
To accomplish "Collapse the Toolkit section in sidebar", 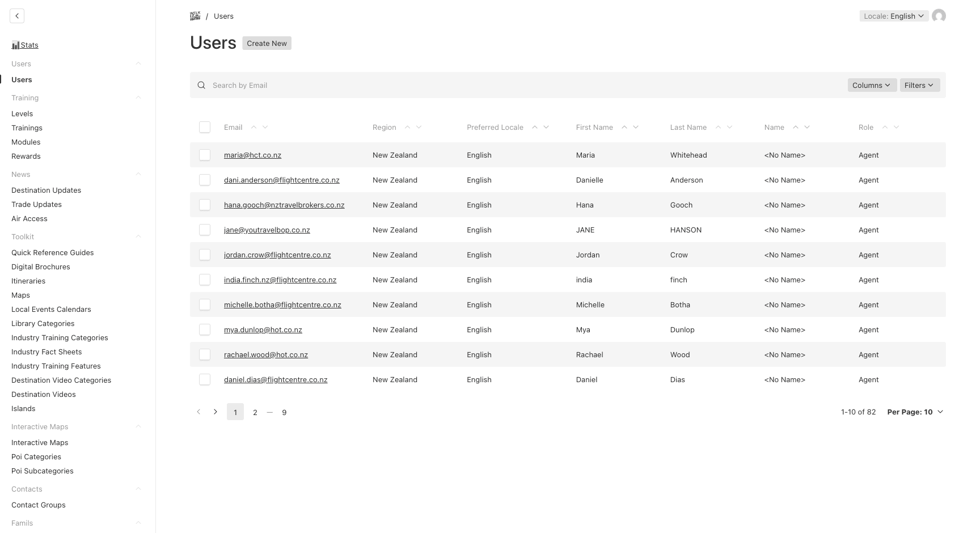I will [x=138, y=236].
